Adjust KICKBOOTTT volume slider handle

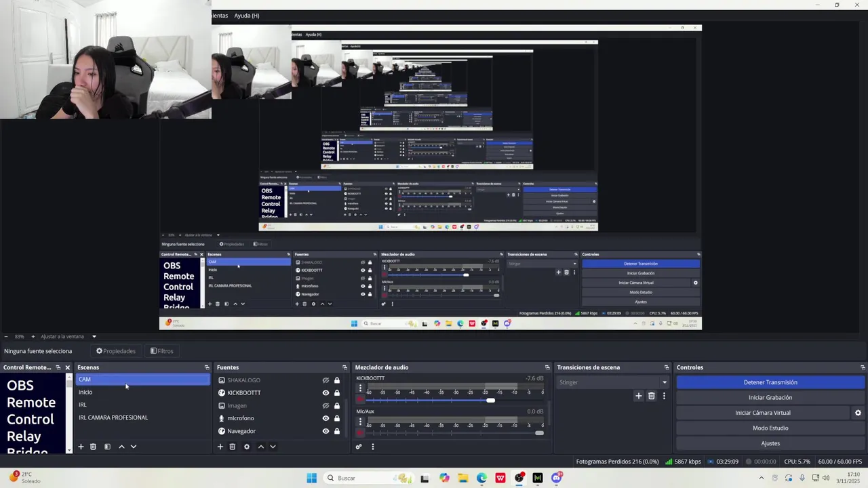490,400
